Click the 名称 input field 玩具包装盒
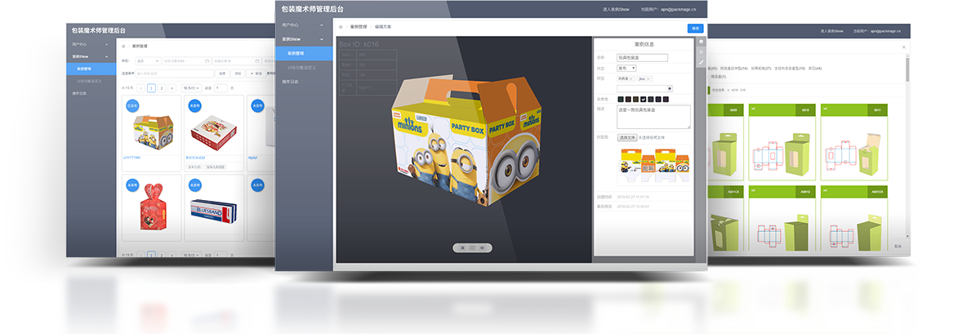The width and height of the screenshot is (980, 334). (x=643, y=57)
